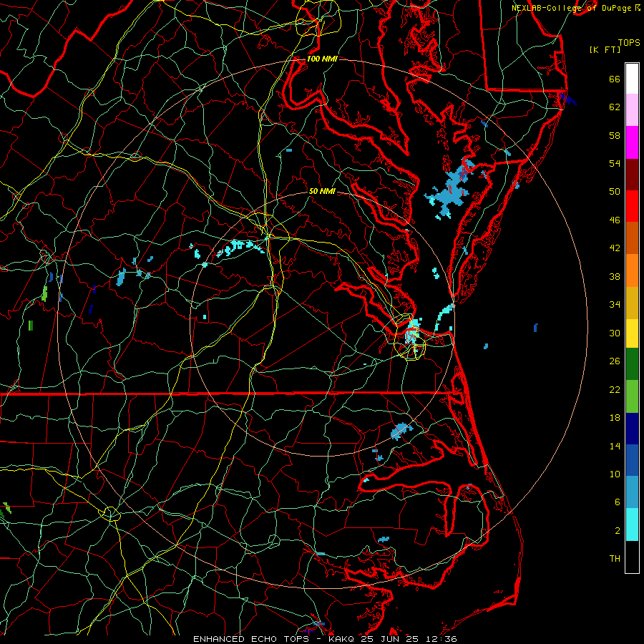
Task: Click the "14" legend value
Action: pos(615,446)
